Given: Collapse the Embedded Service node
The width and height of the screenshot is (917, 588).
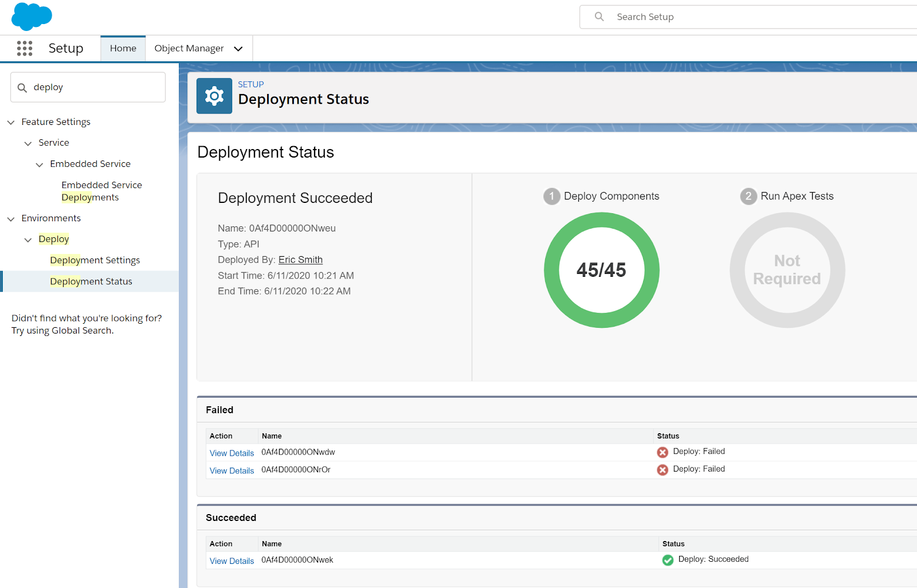Looking at the screenshot, I should pyautogui.click(x=40, y=164).
